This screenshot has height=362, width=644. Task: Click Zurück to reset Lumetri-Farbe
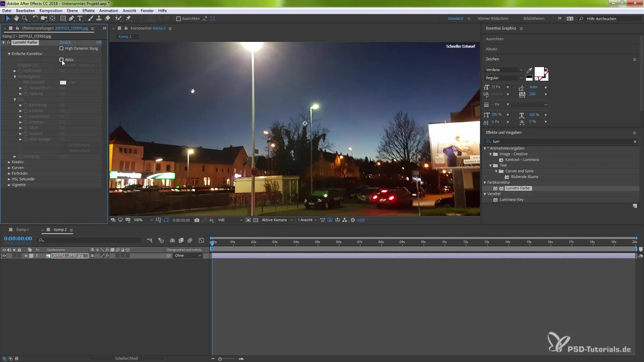pos(65,42)
